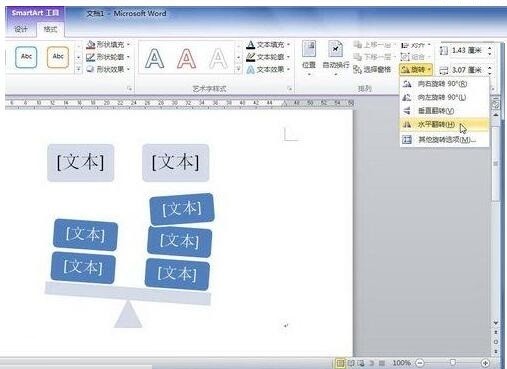Select the tilted gray balance beam shape

(x=128, y=293)
